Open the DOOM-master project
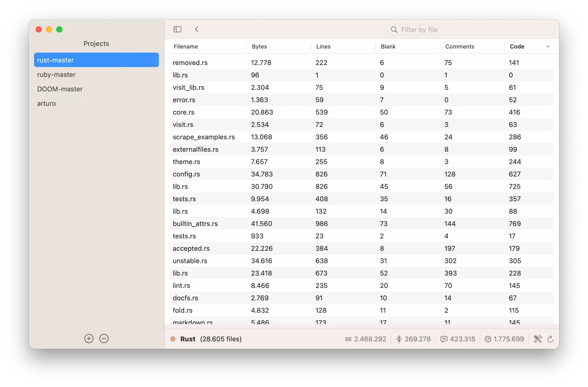This screenshot has width=588, height=387. pos(60,89)
